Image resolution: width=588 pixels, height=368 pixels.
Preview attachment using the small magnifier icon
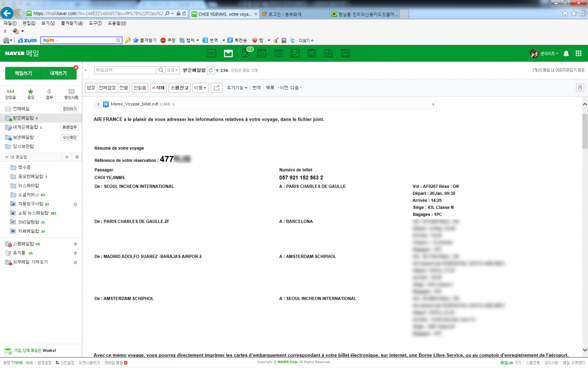[x=173, y=105]
